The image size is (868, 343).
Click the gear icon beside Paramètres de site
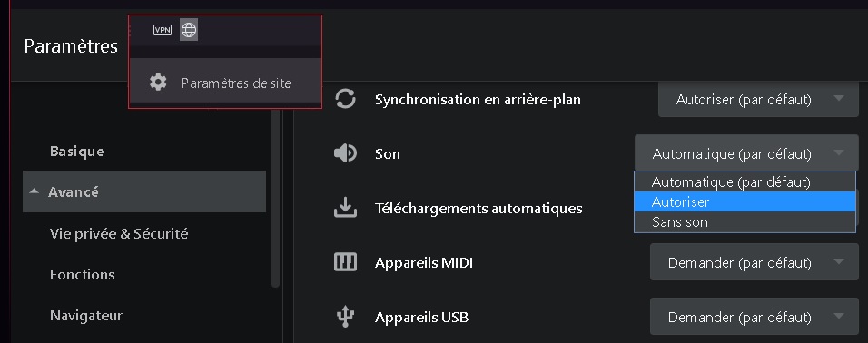pos(158,83)
